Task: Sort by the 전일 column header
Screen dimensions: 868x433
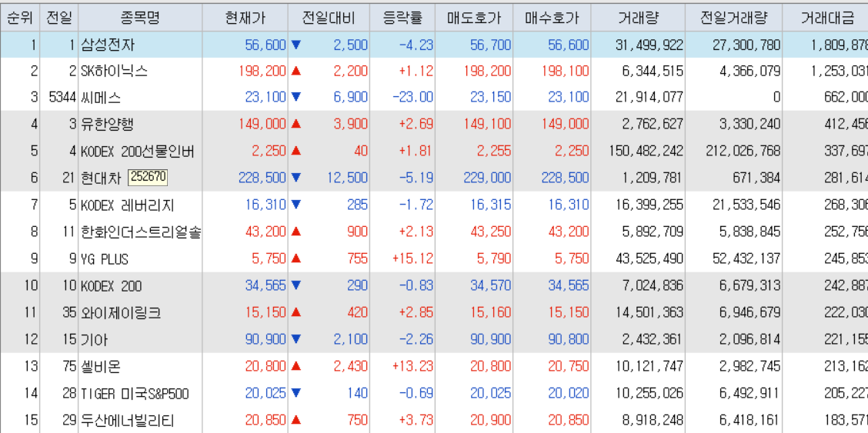Action: click(x=58, y=18)
